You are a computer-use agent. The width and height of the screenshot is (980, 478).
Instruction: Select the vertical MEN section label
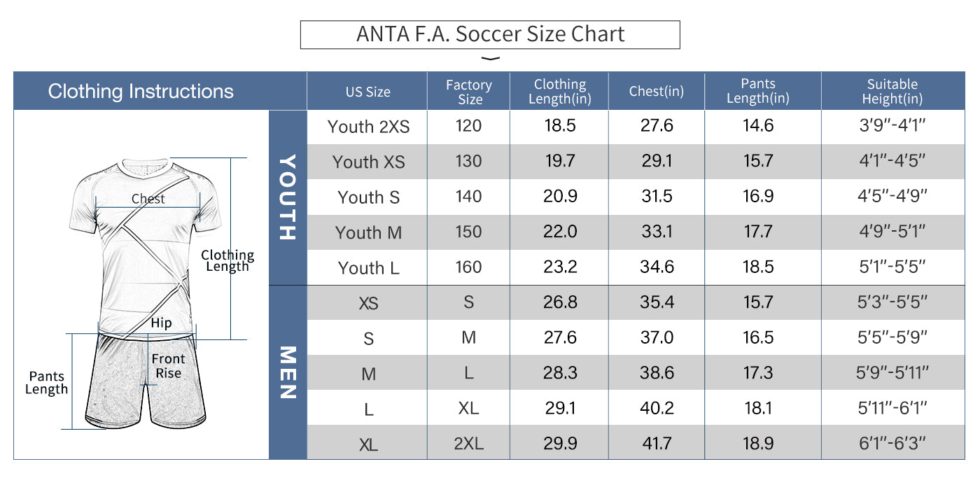pyautogui.click(x=288, y=372)
